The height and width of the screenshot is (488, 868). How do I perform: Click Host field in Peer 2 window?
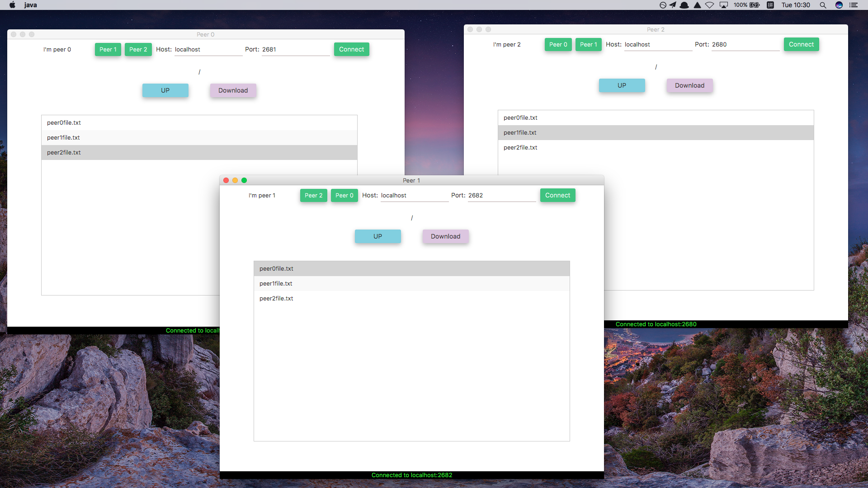coord(657,44)
